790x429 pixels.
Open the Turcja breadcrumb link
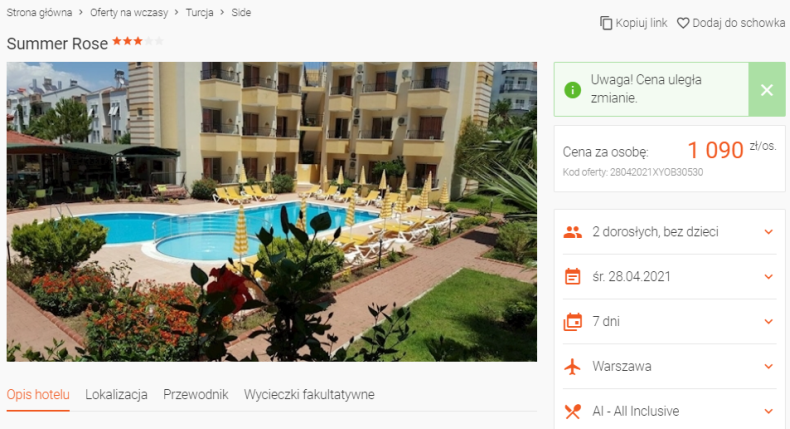pos(200,13)
